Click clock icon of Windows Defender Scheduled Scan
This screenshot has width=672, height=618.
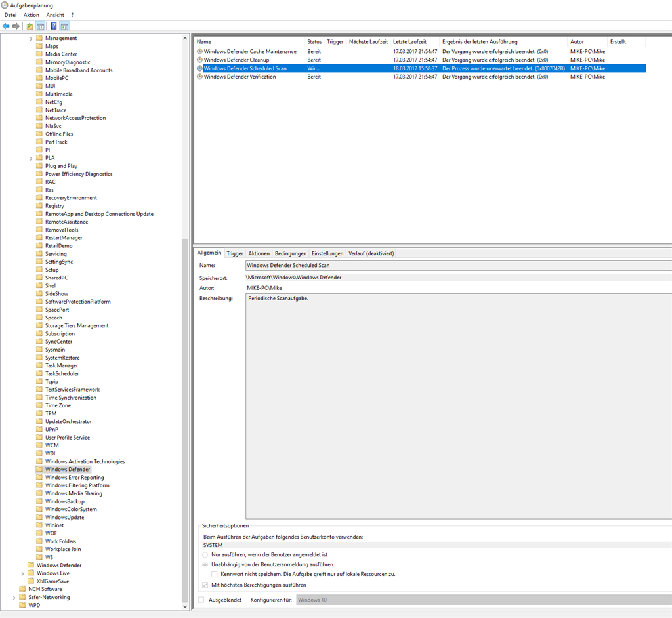pos(199,68)
